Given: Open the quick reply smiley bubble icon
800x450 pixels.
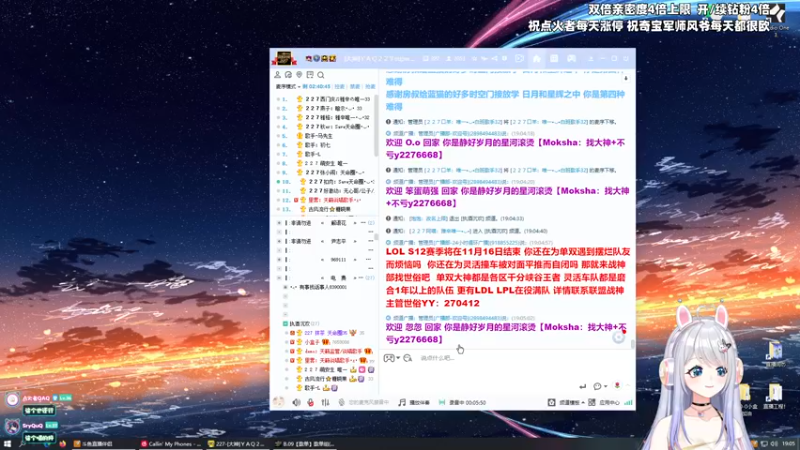Looking at the screenshot, I should [x=597, y=386].
